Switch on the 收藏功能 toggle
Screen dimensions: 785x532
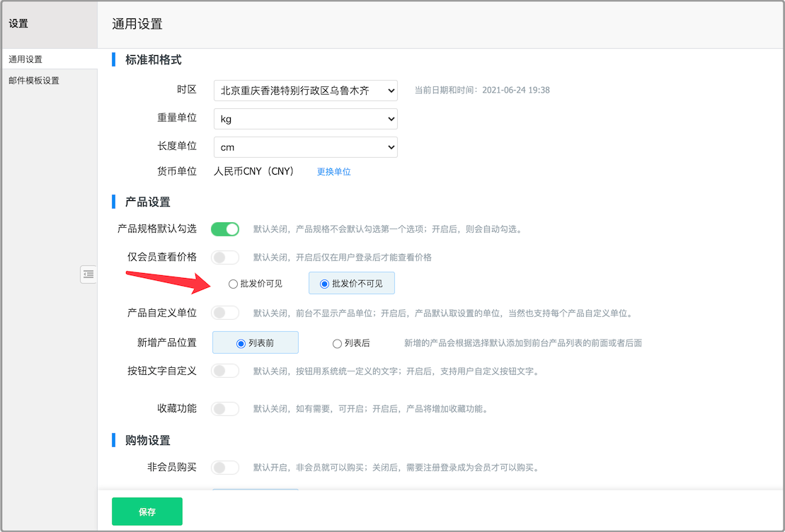(225, 408)
